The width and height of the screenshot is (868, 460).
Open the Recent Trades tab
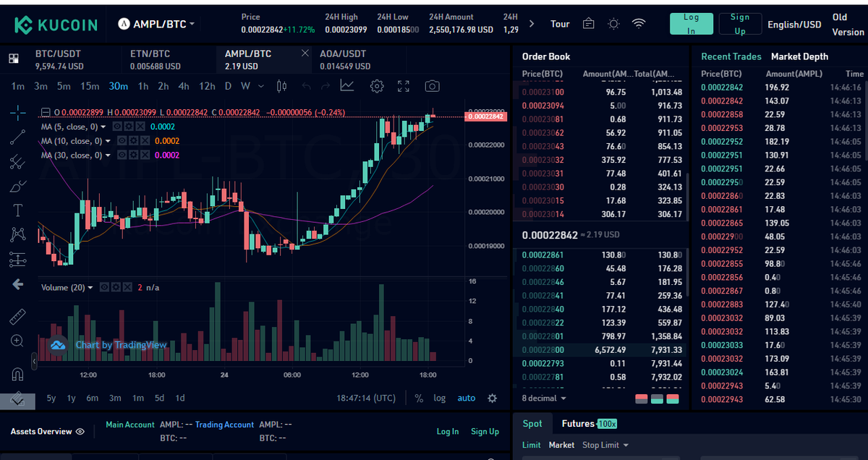(x=731, y=56)
